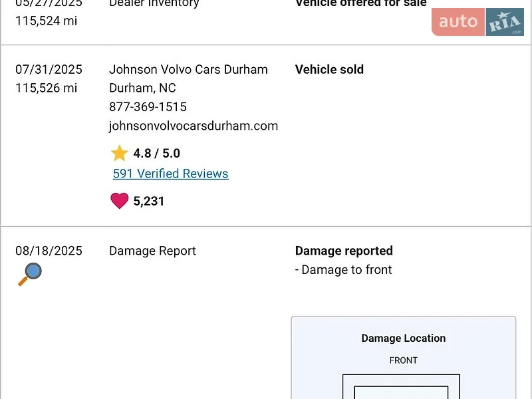Click the Vehicle sold entry

click(329, 69)
